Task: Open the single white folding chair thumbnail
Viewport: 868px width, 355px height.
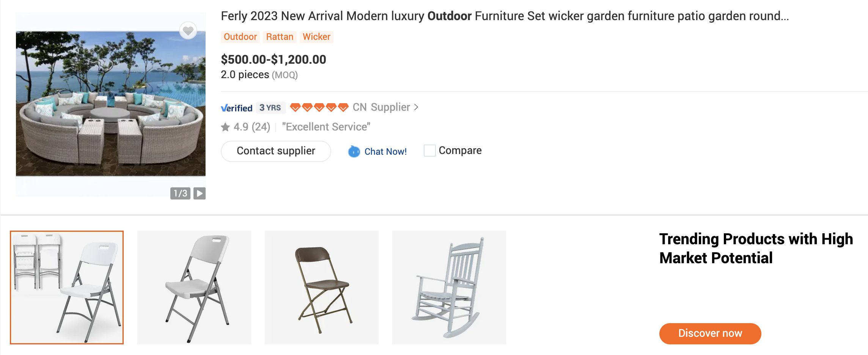Action: coord(194,287)
